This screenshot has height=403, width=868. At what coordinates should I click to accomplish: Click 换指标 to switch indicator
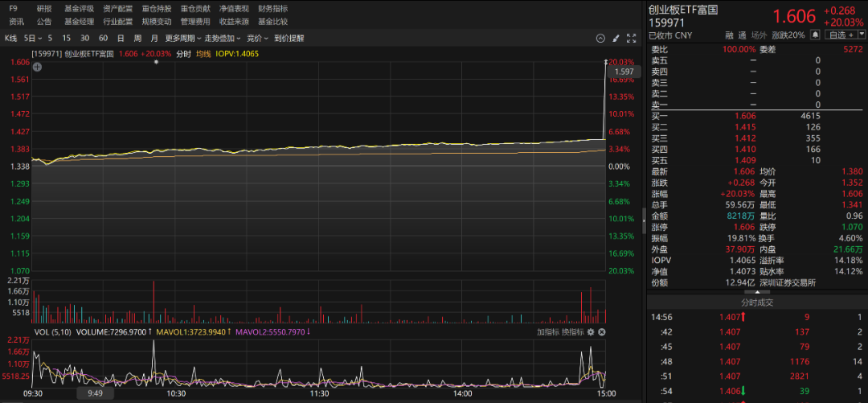click(572, 332)
